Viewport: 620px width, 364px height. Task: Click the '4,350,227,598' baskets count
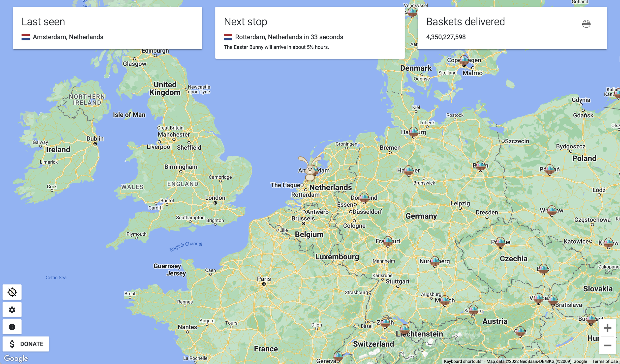(x=446, y=37)
